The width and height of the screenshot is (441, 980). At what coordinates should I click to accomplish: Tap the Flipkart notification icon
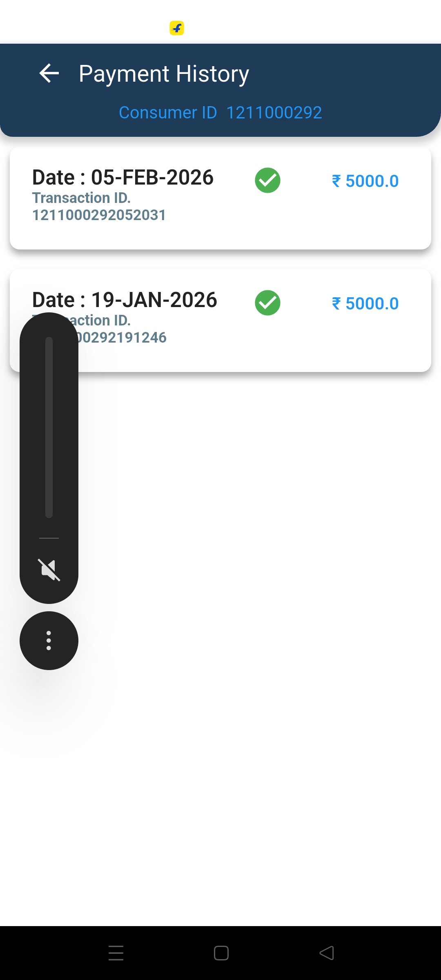tap(177, 28)
